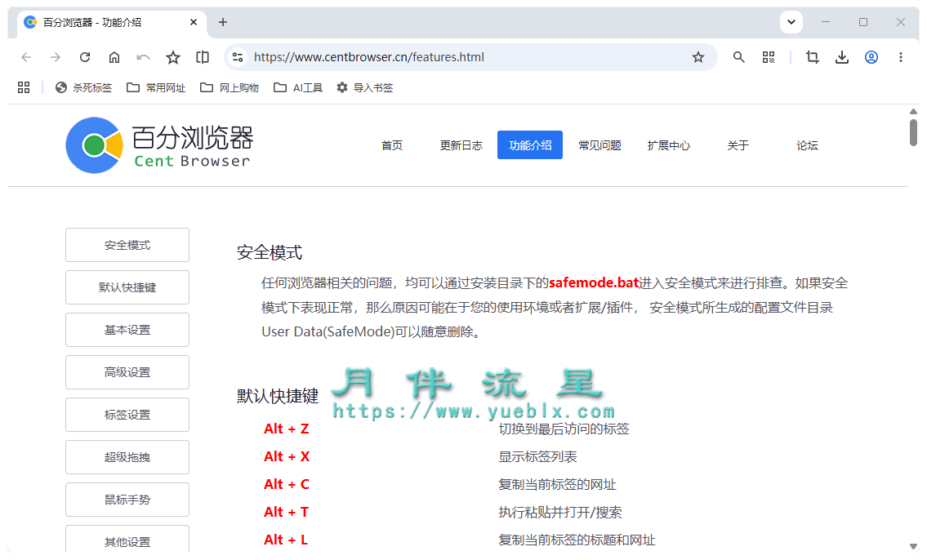Open the 论坛 navigation item
This screenshot has height=560, width=927.
click(807, 145)
